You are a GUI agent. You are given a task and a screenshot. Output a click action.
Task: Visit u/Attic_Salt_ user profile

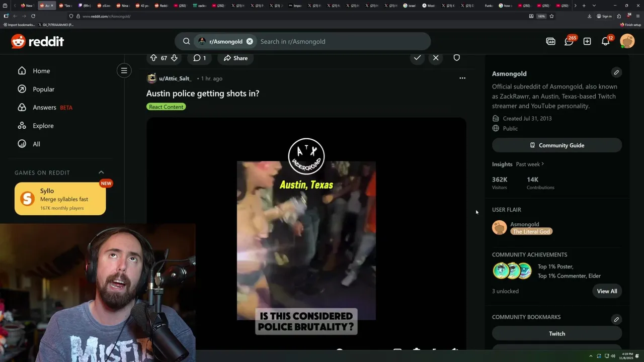(175, 78)
